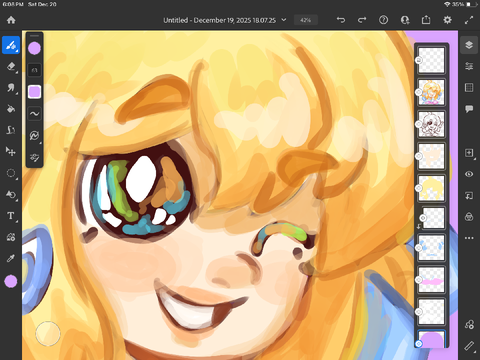Tap the grab handle atop brush options

click(x=34, y=35)
